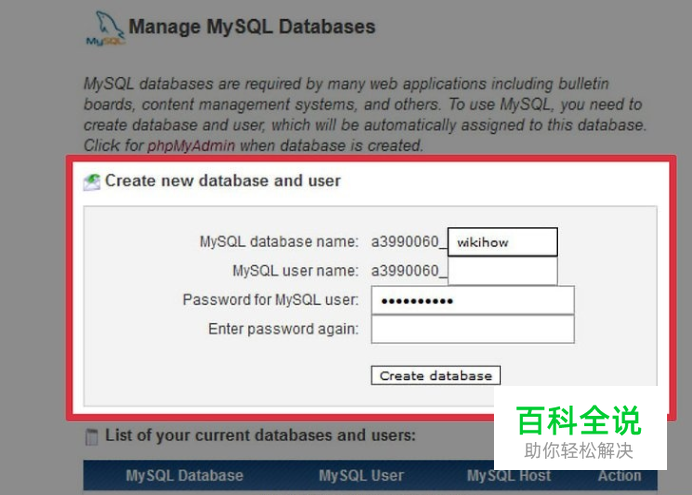Click the 'Enter password again:' label
Viewport: 692px width, 495px height.
[283, 329]
